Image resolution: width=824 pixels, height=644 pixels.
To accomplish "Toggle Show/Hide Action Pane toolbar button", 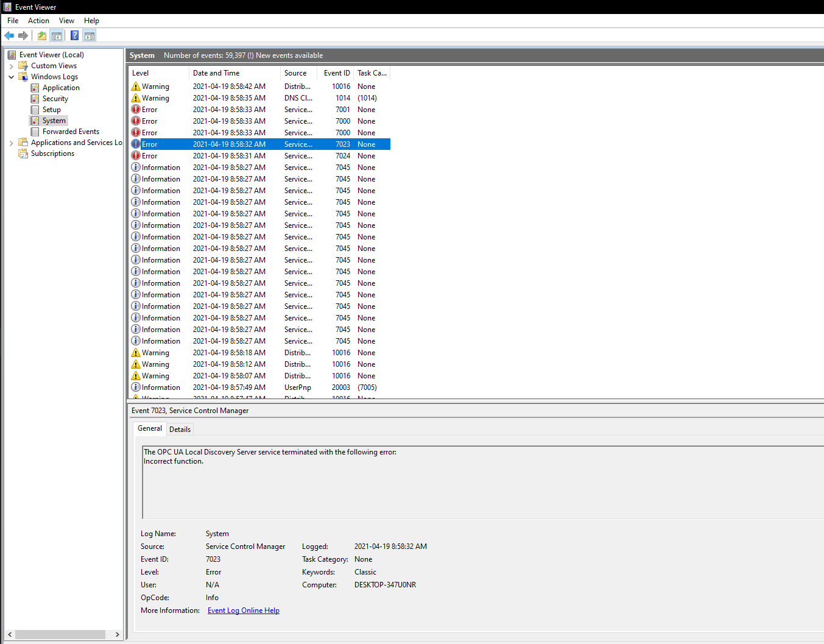I will (x=90, y=35).
